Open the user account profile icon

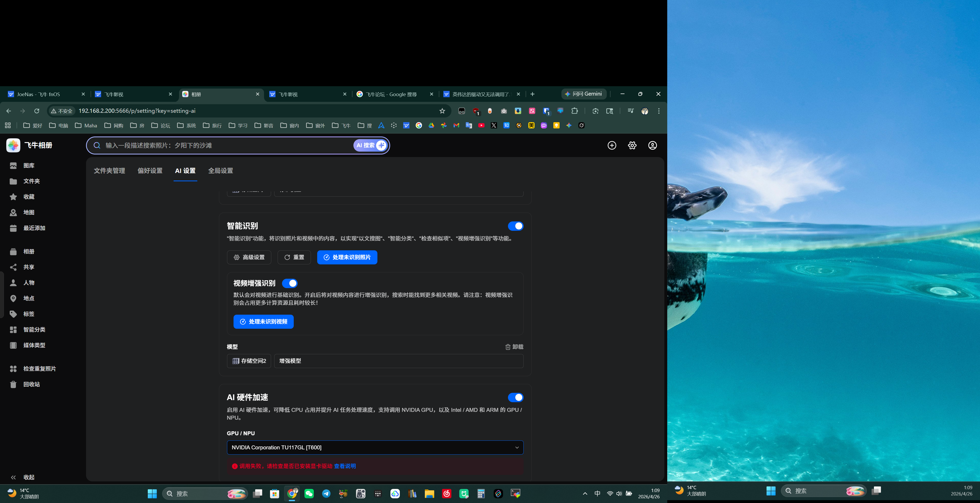(652, 145)
